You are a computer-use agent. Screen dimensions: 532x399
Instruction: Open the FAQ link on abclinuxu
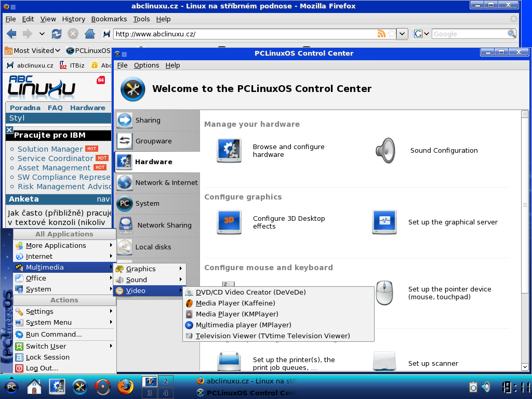pyautogui.click(x=55, y=108)
